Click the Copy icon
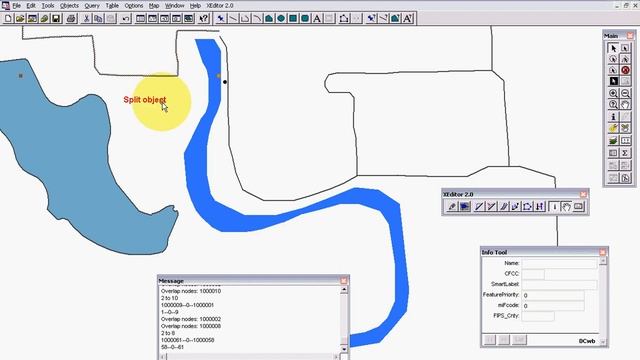 coord(98,18)
